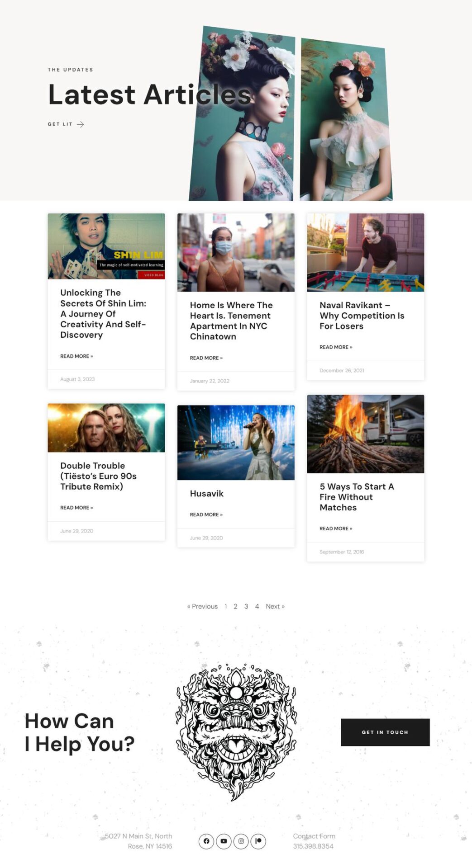Open the 5 Ways To Start A Fire title
The image size is (472, 868).
(x=357, y=497)
